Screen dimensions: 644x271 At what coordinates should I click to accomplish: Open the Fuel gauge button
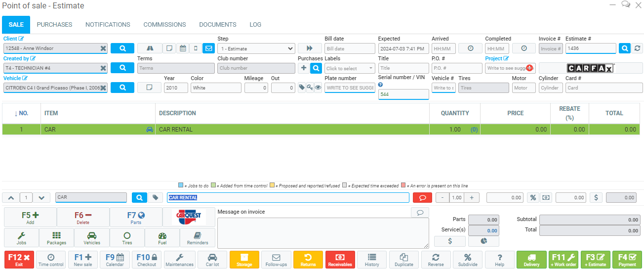162,238
